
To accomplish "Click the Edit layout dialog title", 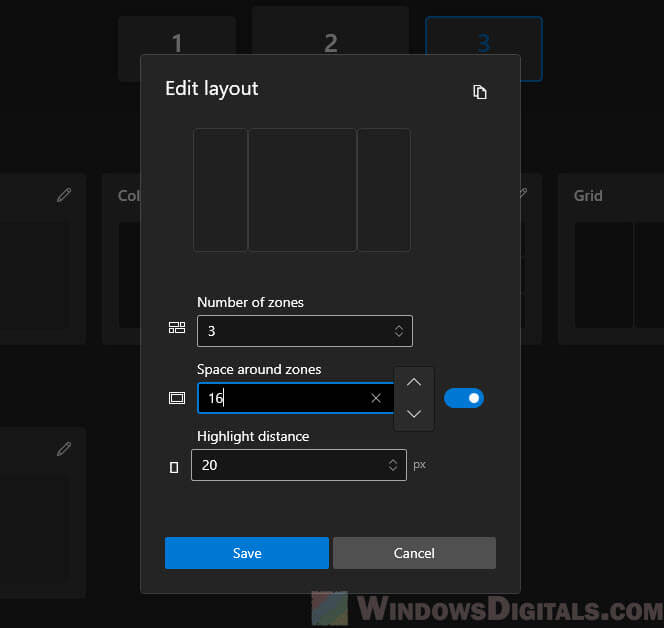I will click(x=212, y=89).
